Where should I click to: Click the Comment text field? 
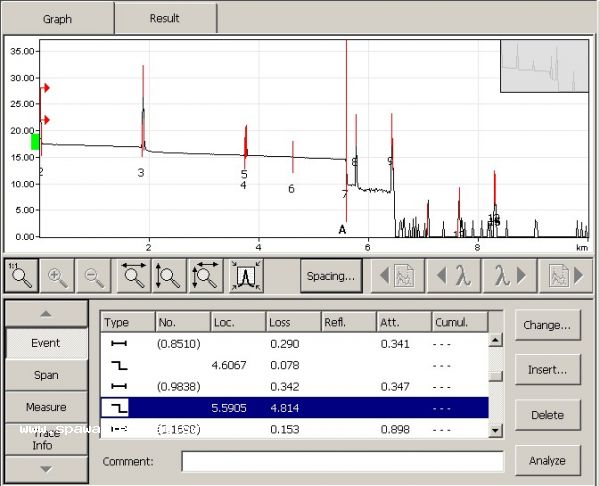point(342,462)
